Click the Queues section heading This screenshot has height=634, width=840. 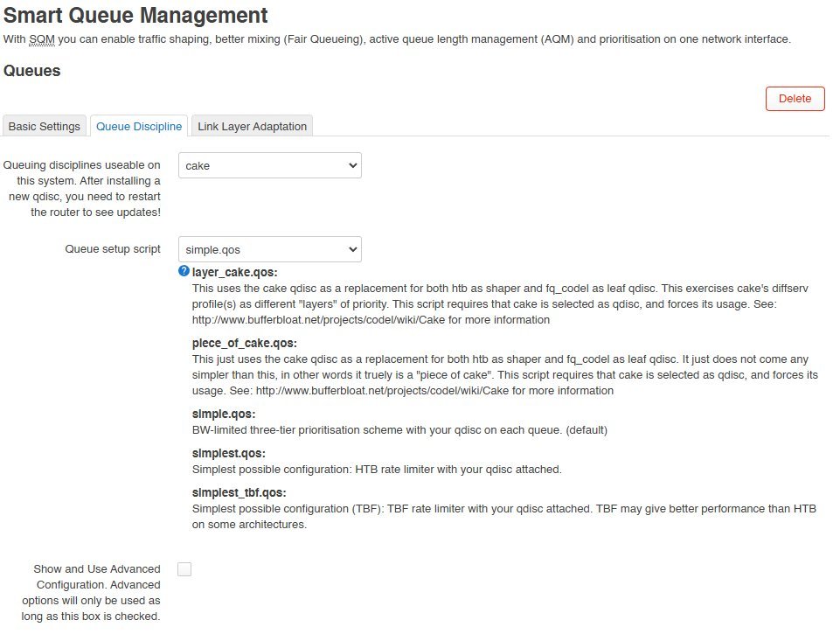(x=32, y=71)
